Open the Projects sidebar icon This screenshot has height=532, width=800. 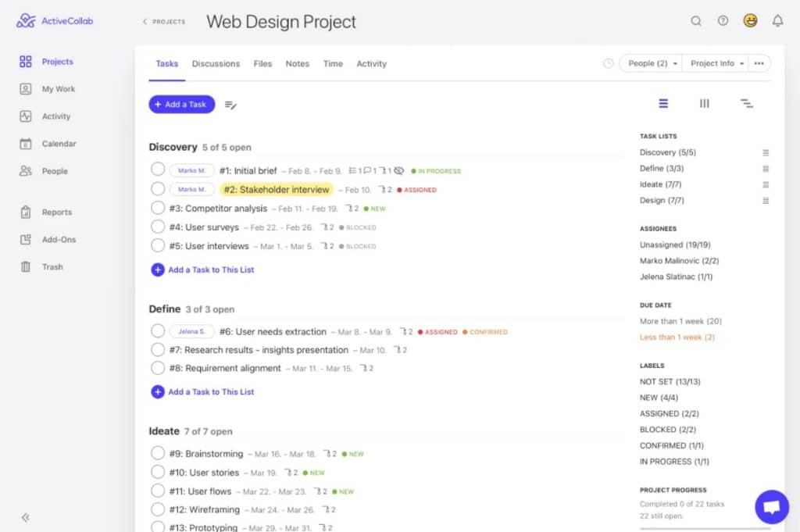tap(26, 62)
